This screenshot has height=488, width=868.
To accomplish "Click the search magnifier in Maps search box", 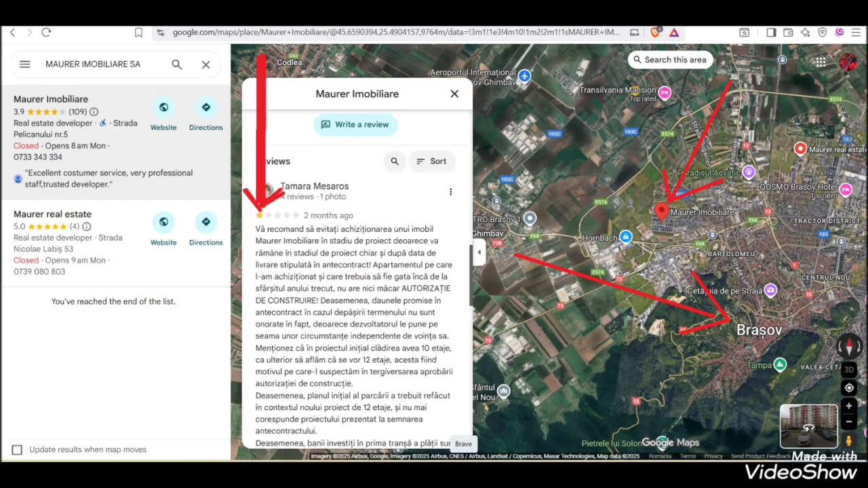I will click(x=177, y=64).
